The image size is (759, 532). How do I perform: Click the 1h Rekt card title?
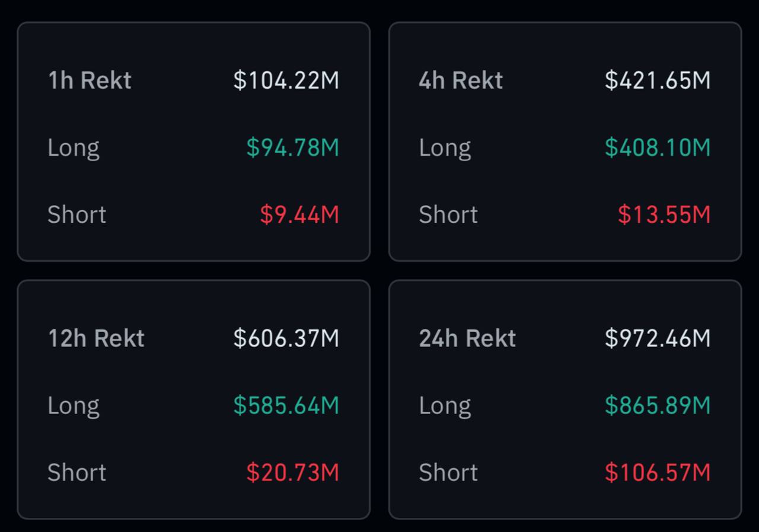pos(90,81)
